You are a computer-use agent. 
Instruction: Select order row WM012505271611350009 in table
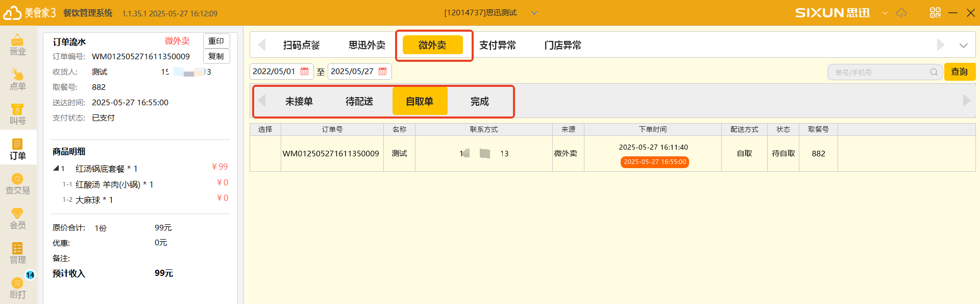612,153
